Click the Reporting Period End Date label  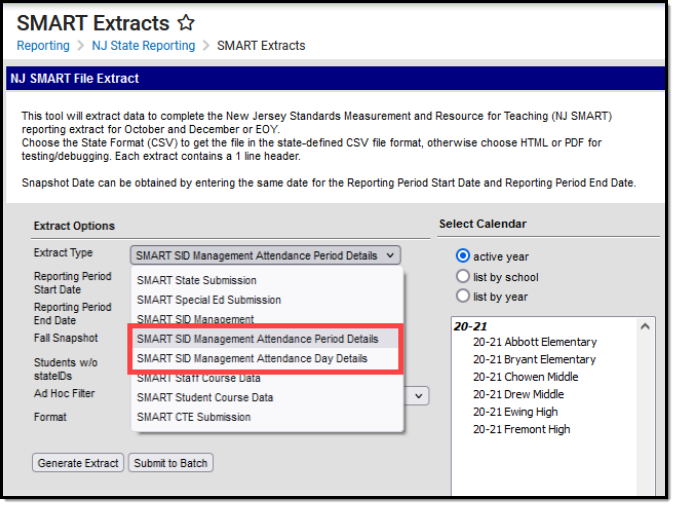point(73,314)
